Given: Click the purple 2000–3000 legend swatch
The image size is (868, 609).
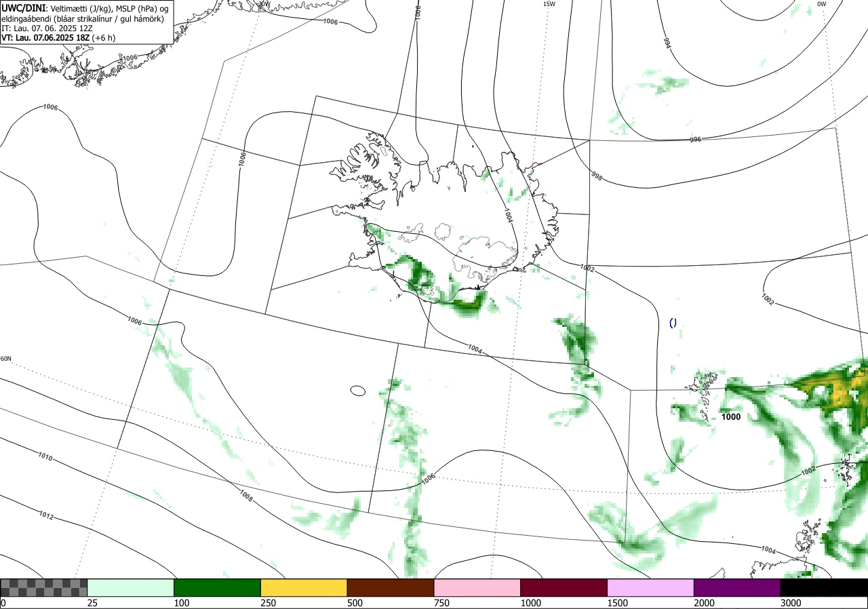Looking at the screenshot, I should click(737, 587).
